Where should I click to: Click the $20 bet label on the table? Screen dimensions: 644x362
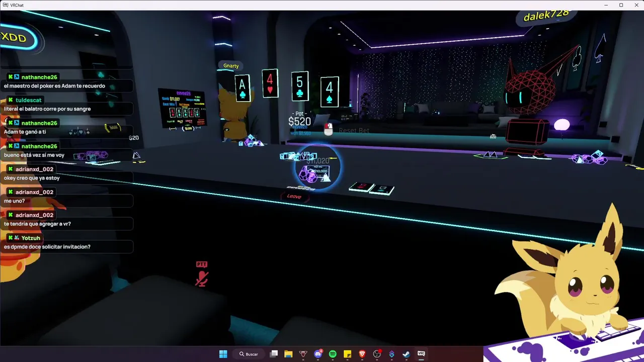pos(134,138)
